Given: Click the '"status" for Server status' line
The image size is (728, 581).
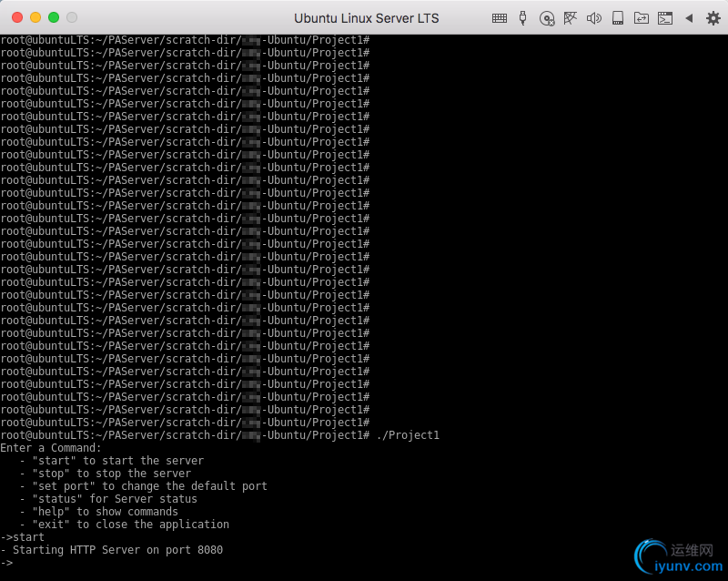Looking at the screenshot, I should click(108, 499).
